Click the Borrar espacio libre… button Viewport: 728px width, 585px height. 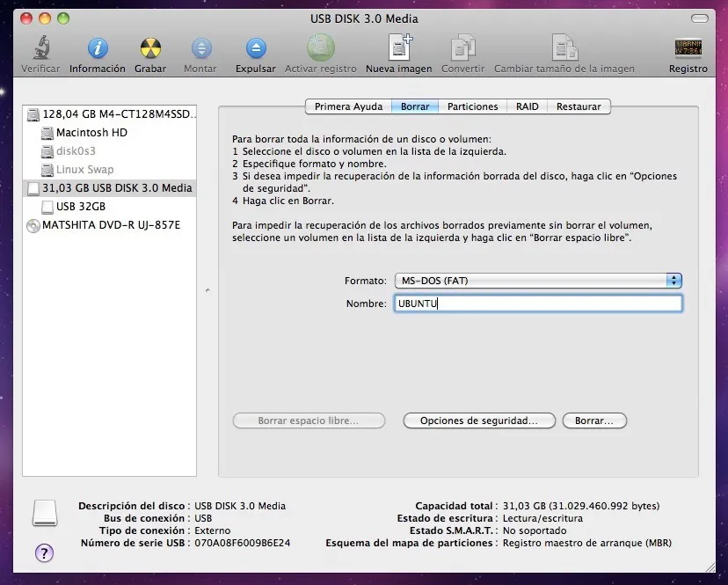coord(309,420)
